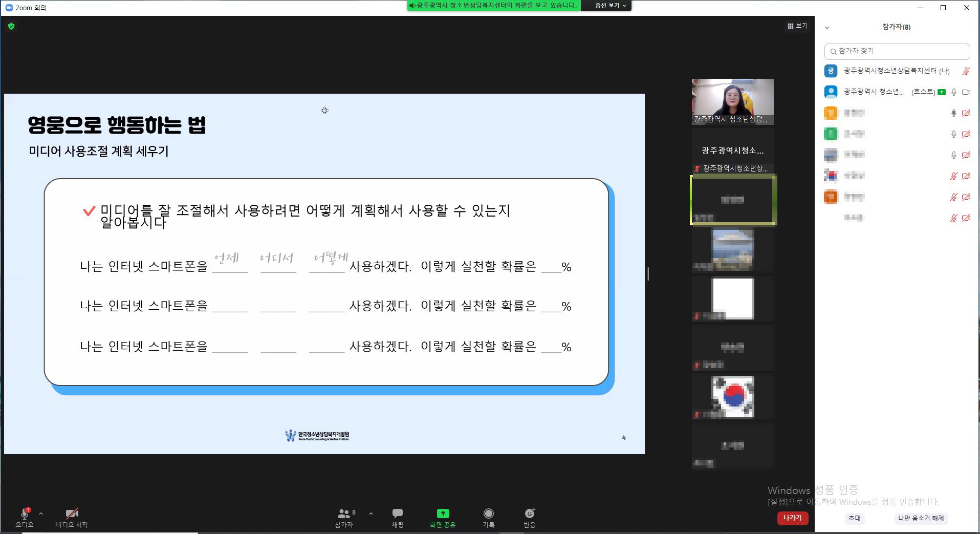Click the 참가자 찾기 search field
Image resolution: width=980 pixels, height=534 pixels.
point(897,51)
